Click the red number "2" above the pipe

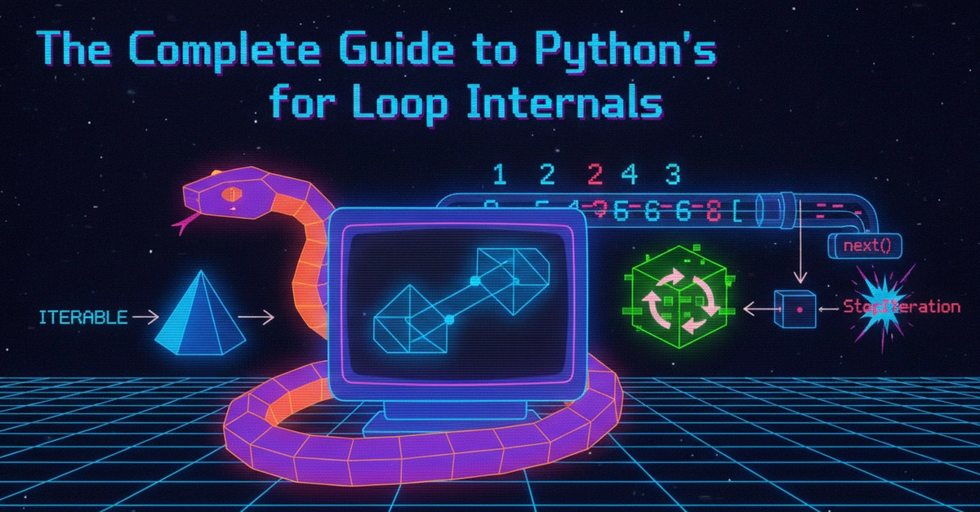(595, 176)
